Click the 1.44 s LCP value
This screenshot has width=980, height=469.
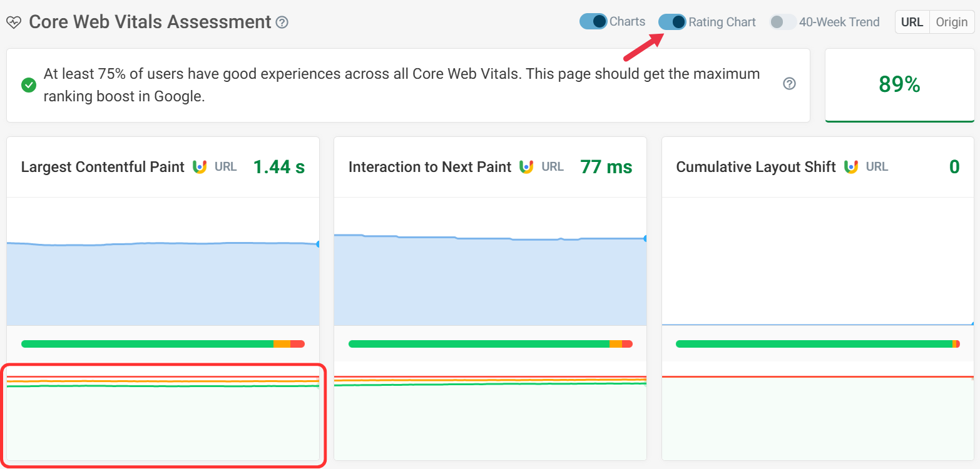[x=278, y=167]
